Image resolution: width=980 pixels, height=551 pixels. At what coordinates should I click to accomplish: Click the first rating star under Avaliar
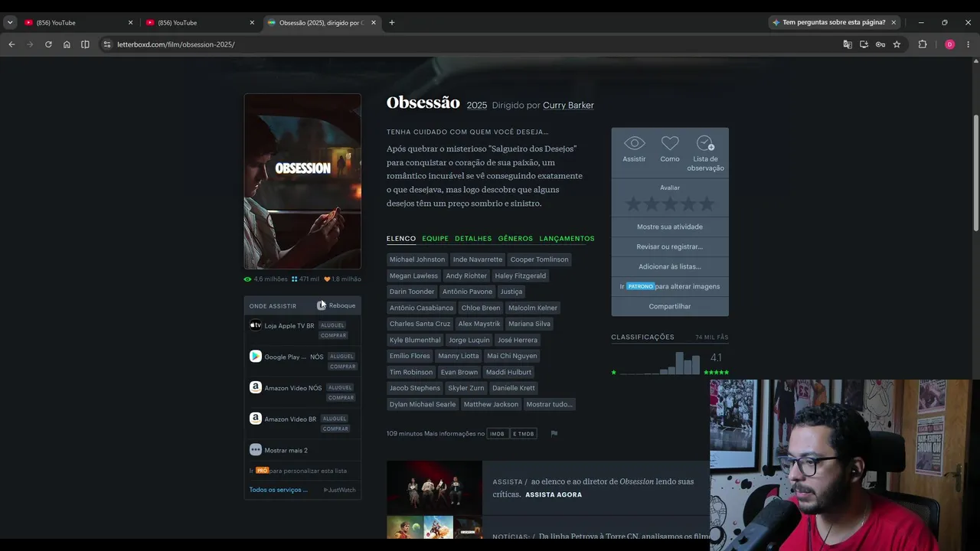tap(633, 204)
